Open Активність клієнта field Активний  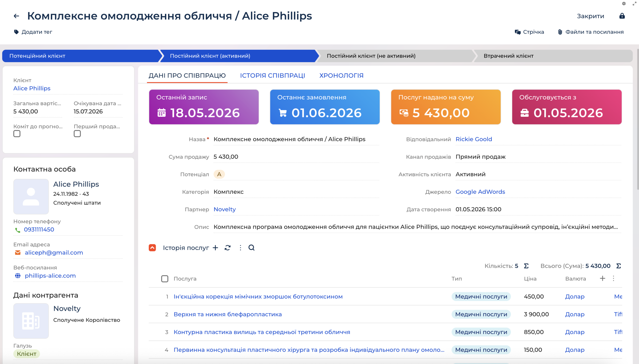(538, 174)
